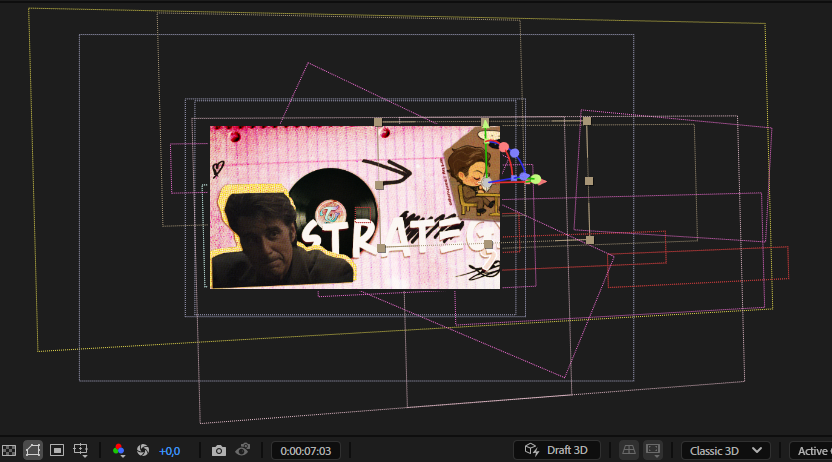Click the middle-right layer transform handle
This screenshot has height=462, width=832.
pyautogui.click(x=588, y=181)
